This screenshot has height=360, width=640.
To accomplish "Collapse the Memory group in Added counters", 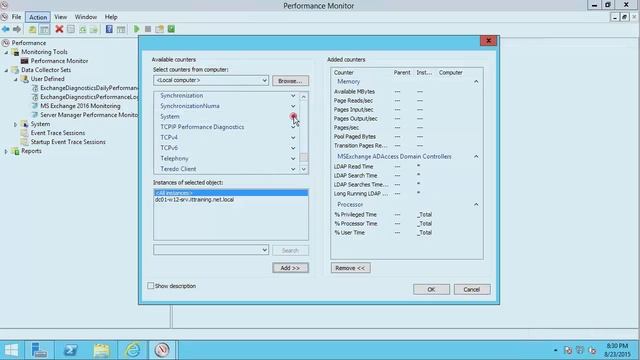I will point(476,82).
